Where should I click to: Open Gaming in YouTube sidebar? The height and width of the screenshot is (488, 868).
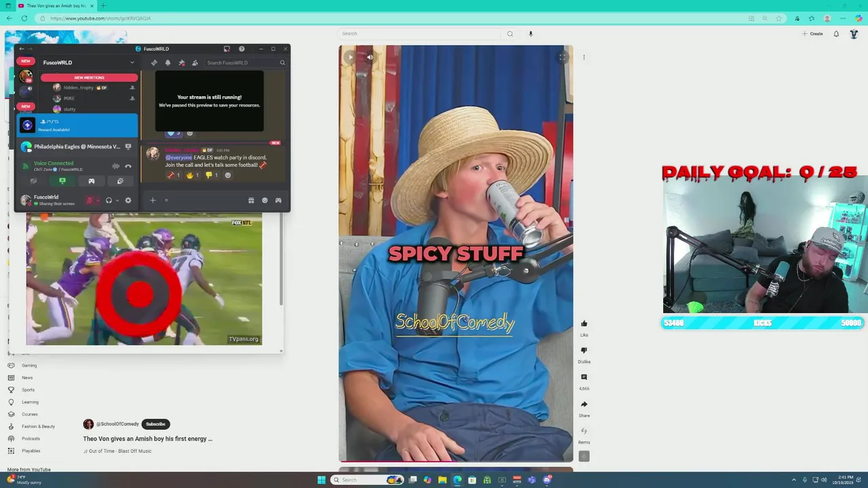pos(29,365)
